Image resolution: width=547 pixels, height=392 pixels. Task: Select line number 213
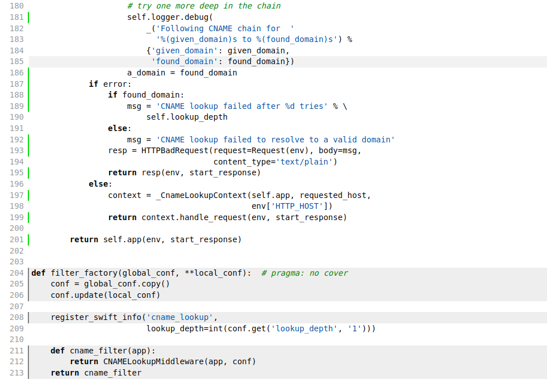16,373
